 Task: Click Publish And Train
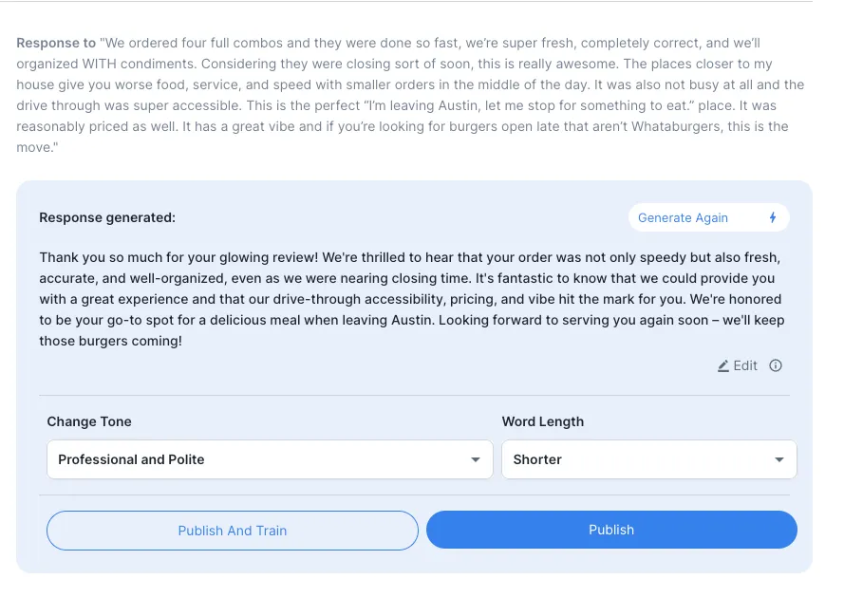pyautogui.click(x=232, y=530)
